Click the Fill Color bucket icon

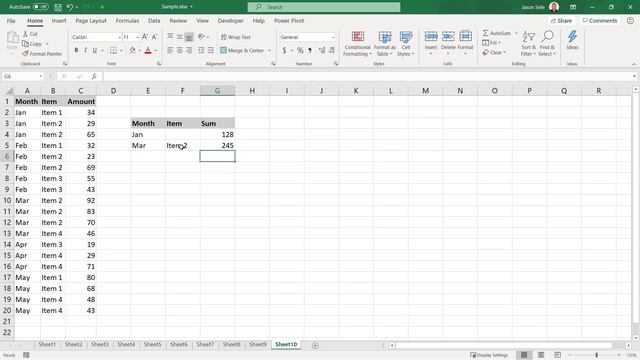click(132, 50)
